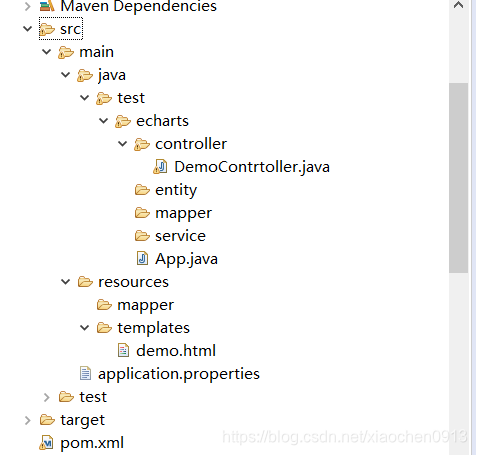Click the Maven Dependencies library icon
The height and width of the screenshot is (455, 477).
pos(47,6)
